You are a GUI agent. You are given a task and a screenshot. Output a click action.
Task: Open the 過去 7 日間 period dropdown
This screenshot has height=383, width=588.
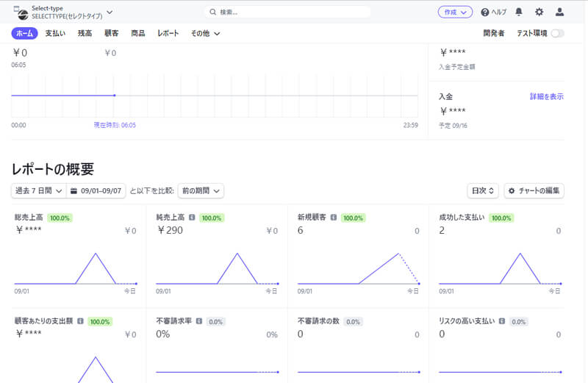pos(38,190)
